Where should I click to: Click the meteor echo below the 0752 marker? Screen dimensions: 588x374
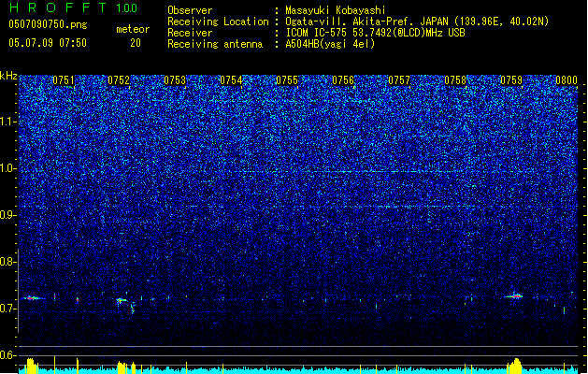122,300
